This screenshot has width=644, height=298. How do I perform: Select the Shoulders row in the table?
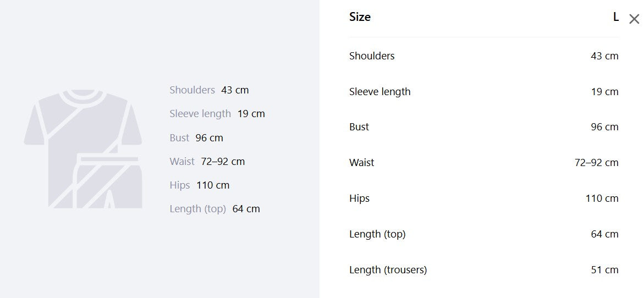tap(484, 56)
